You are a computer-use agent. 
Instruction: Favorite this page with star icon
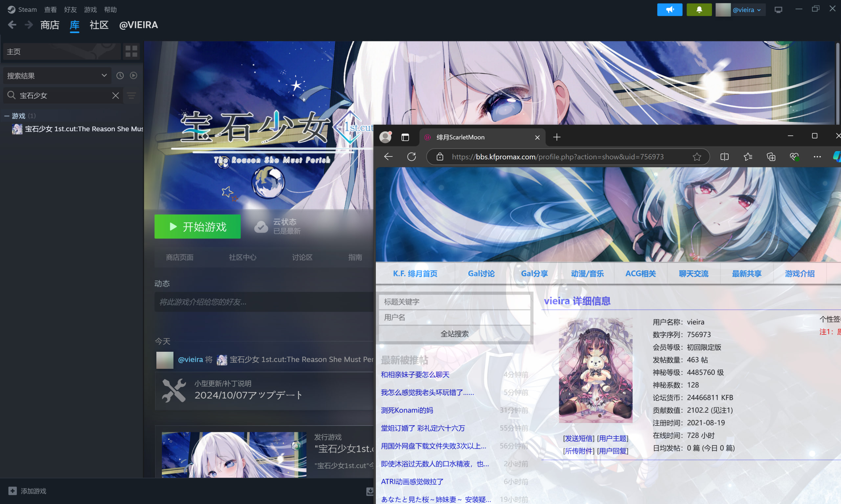[x=696, y=157]
